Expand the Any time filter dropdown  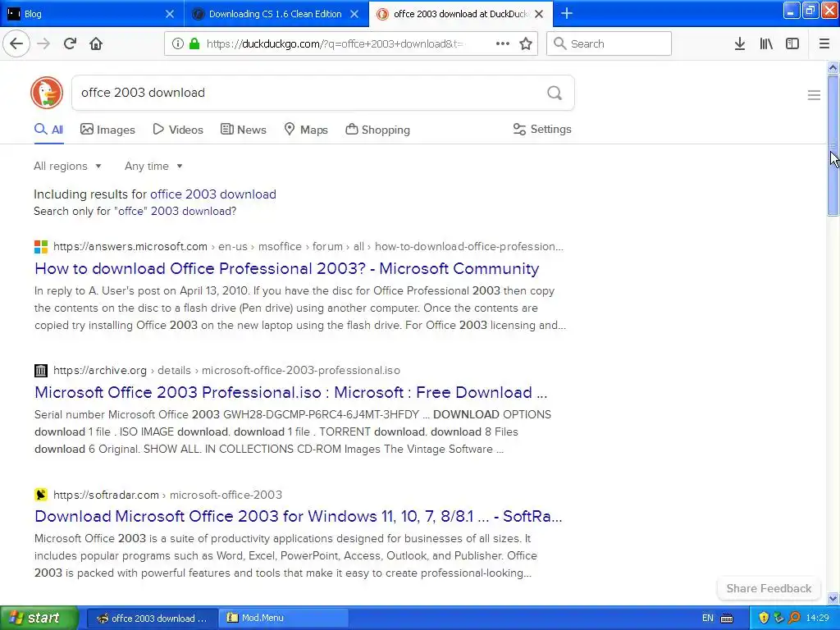coord(153,166)
